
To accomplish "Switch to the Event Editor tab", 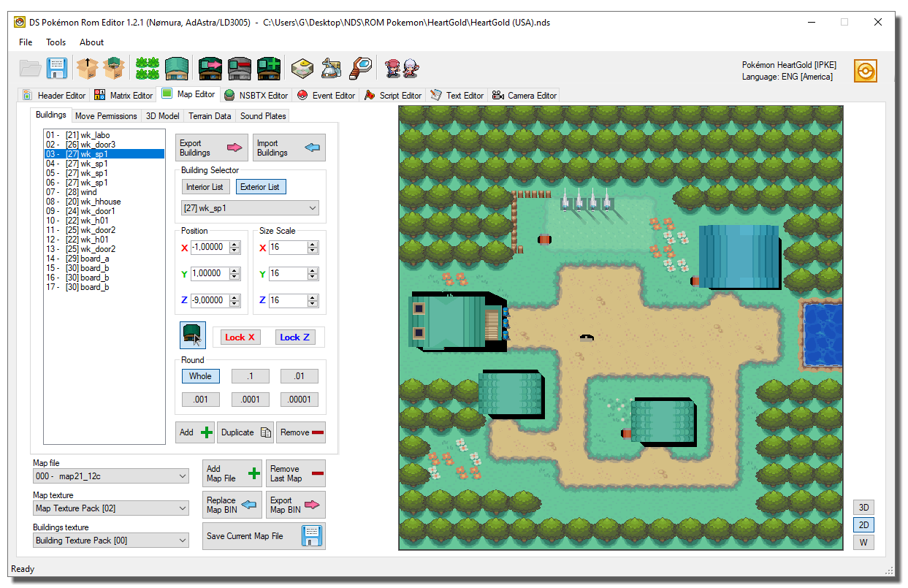I will pyautogui.click(x=327, y=95).
